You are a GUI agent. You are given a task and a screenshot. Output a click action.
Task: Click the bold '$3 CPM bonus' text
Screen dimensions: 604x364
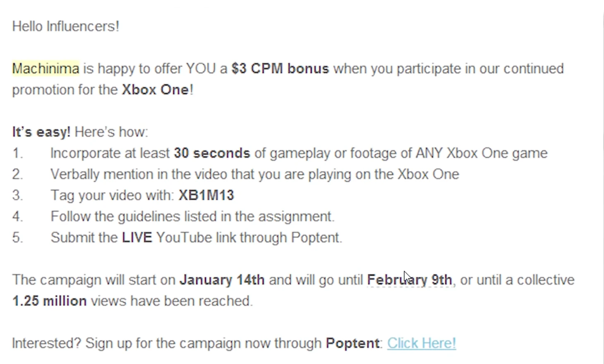(280, 69)
